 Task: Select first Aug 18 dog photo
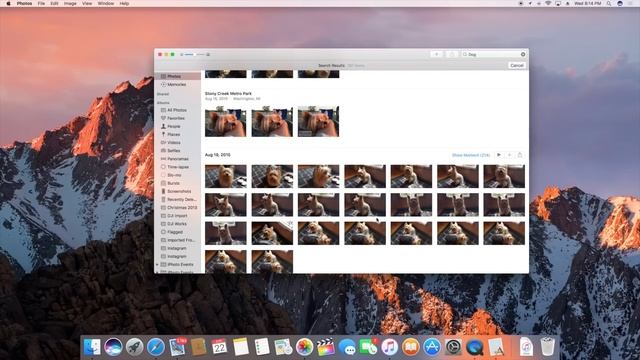[x=226, y=176]
